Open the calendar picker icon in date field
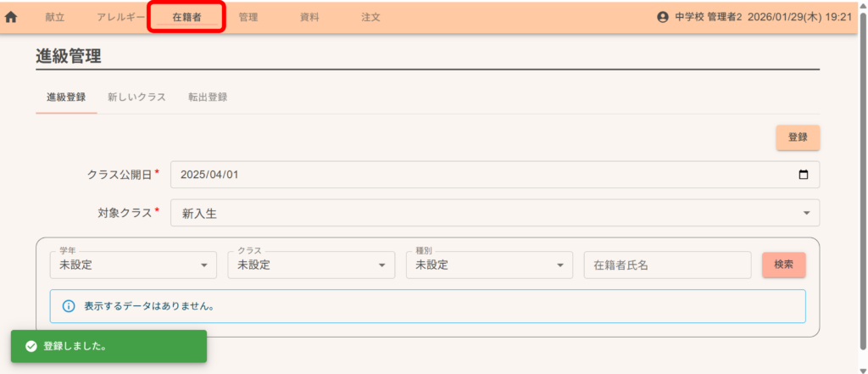Viewport: 868px width, 374px height. (x=804, y=175)
